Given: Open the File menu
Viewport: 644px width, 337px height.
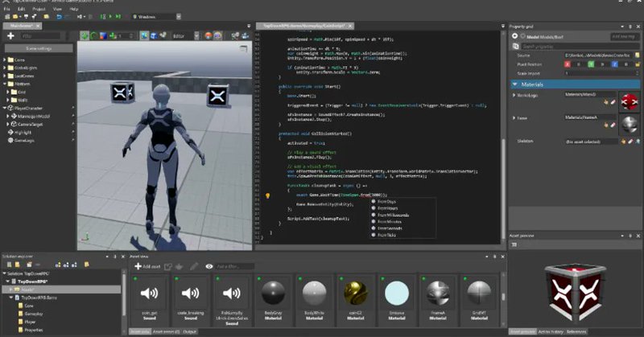Looking at the screenshot, I should pos(7,9).
